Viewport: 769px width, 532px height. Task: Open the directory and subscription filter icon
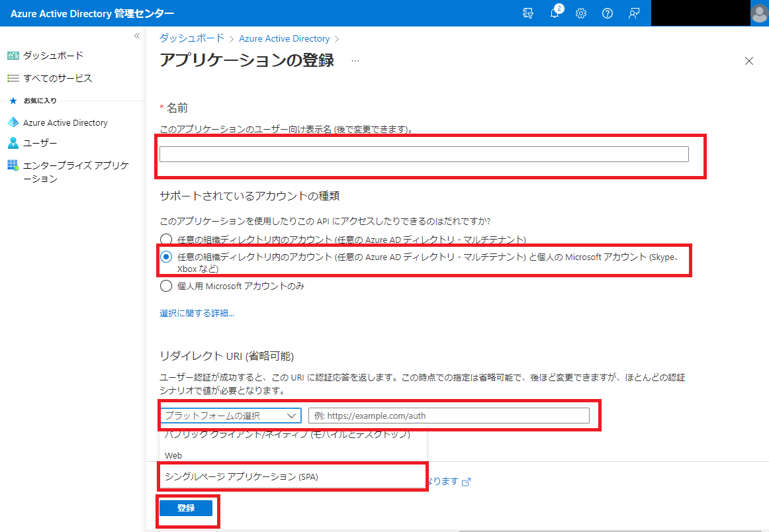point(528,13)
